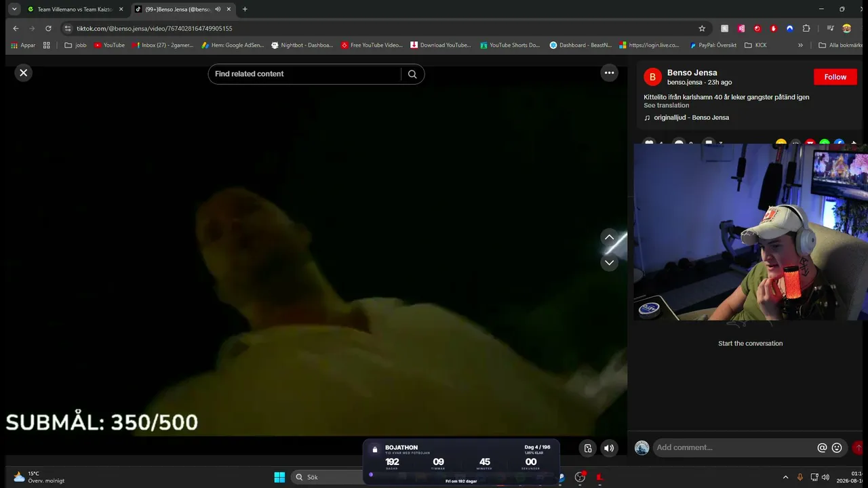Go to previous video with the up chevron
868x488 pixels.
pos(609,237)
